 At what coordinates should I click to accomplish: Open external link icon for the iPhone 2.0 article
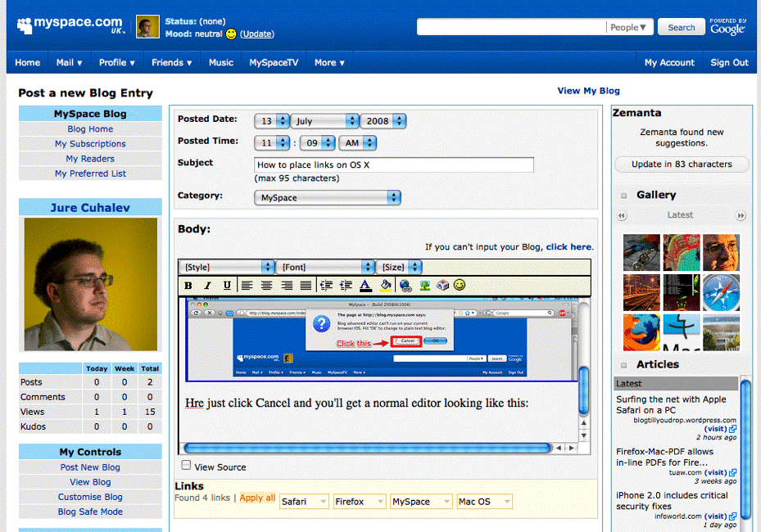click(x=732, y=516)
